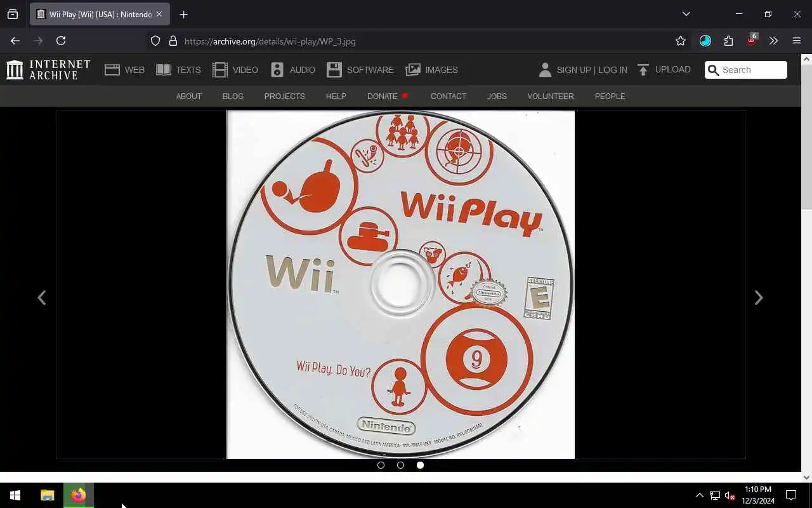
Task: Open the BLOG link
Action: pos(233,96)
